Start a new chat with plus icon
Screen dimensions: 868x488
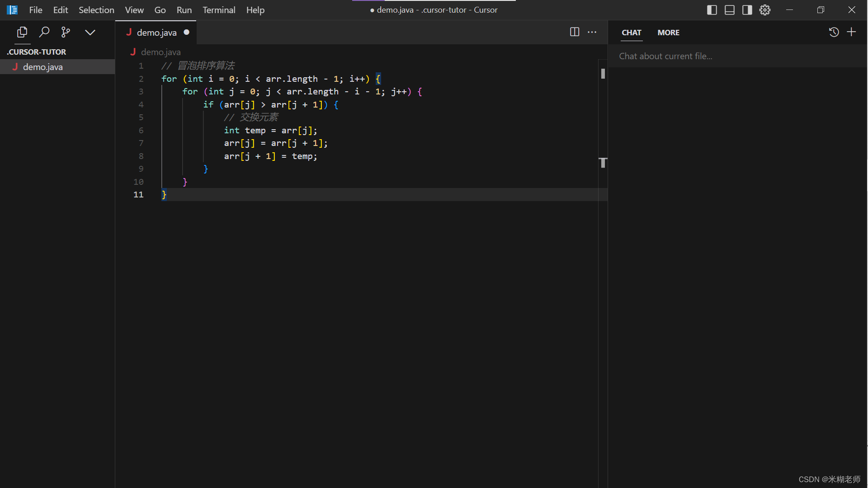(851, 32)
